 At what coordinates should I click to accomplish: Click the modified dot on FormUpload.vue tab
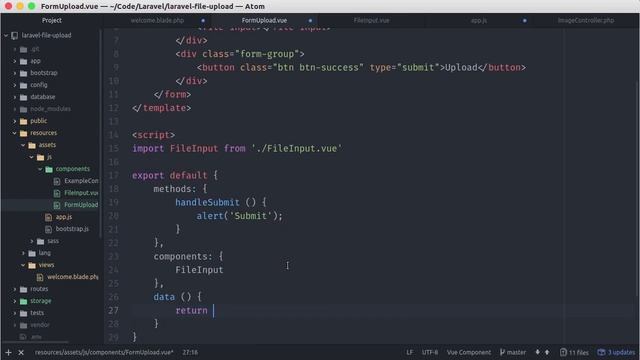click(310, 20)
